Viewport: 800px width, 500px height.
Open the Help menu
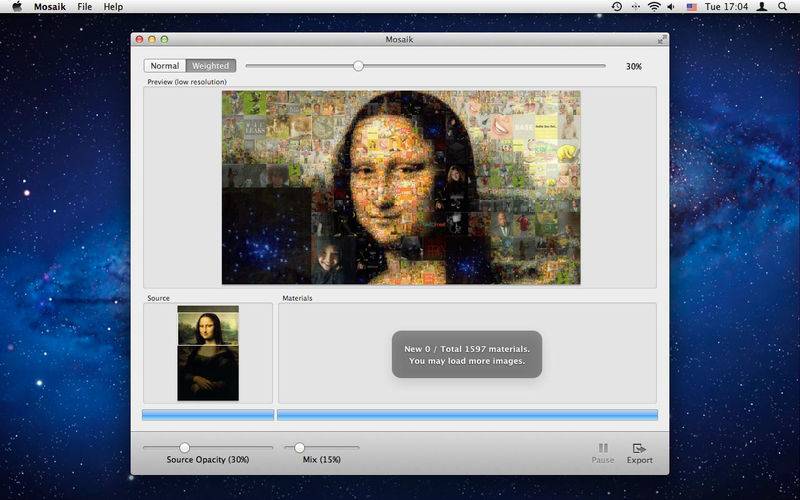[x=113, y=7]
